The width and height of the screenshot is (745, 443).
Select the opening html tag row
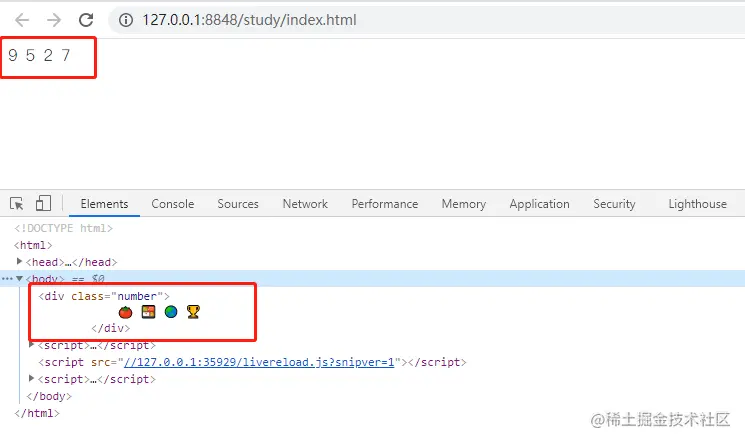tap(33, 245)
